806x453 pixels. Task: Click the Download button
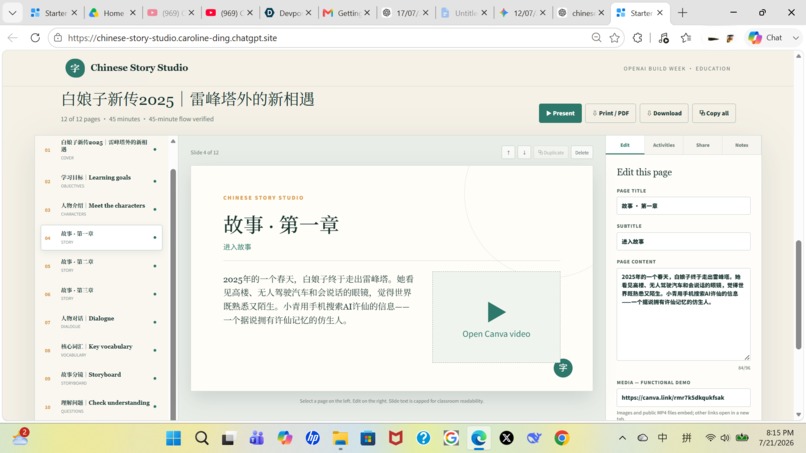[x=664, y=113]
